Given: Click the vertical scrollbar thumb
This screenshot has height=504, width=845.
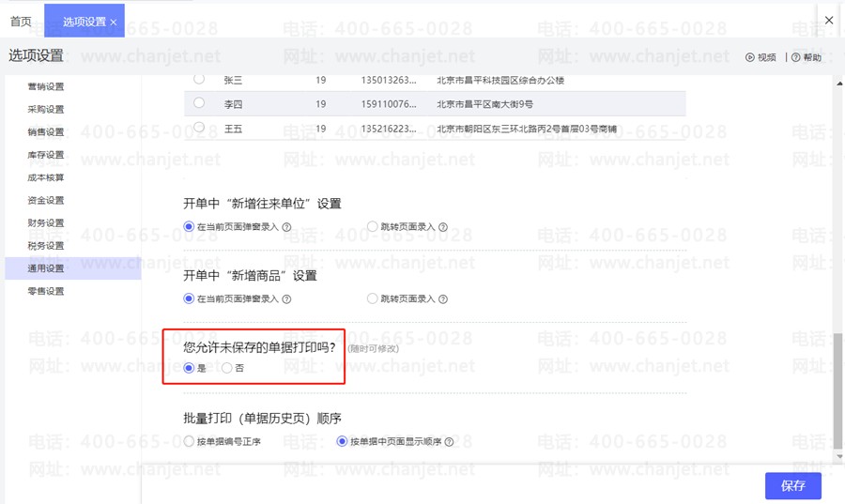Looking at the screenshot, I should coord(838,390).
